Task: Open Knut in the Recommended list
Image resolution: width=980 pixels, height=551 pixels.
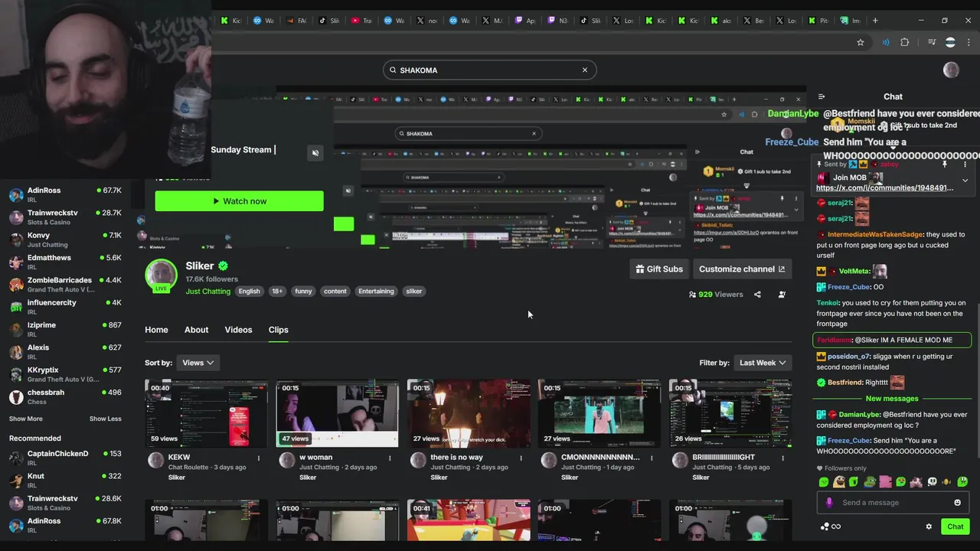Action: pyautogui.click(x=65, y=479)
